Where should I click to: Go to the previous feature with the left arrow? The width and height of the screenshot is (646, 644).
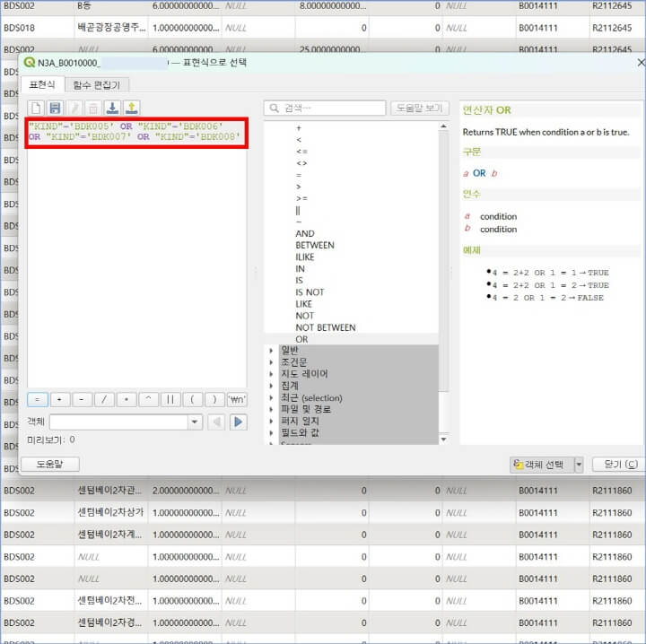pyautogui.click(x=217, y=422)
